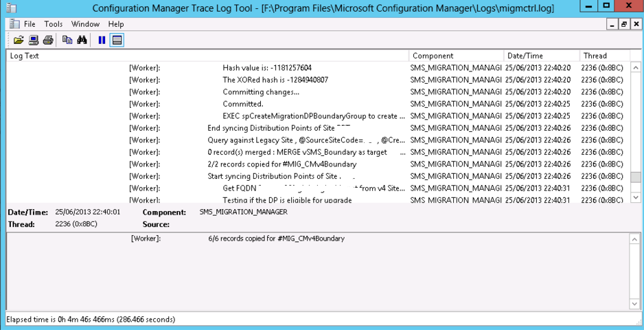
Task: Open the Tools menu
Action: coord(54,24)
